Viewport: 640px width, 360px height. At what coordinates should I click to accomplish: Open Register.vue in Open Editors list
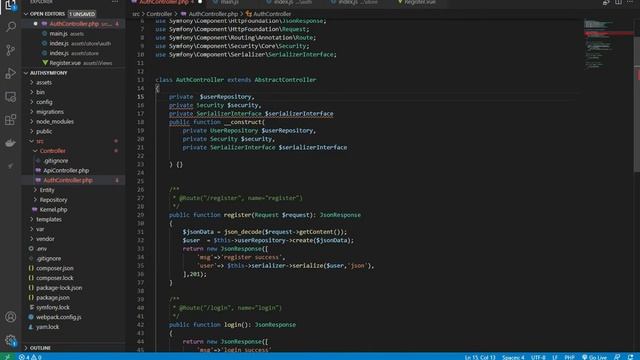point(74,63)
